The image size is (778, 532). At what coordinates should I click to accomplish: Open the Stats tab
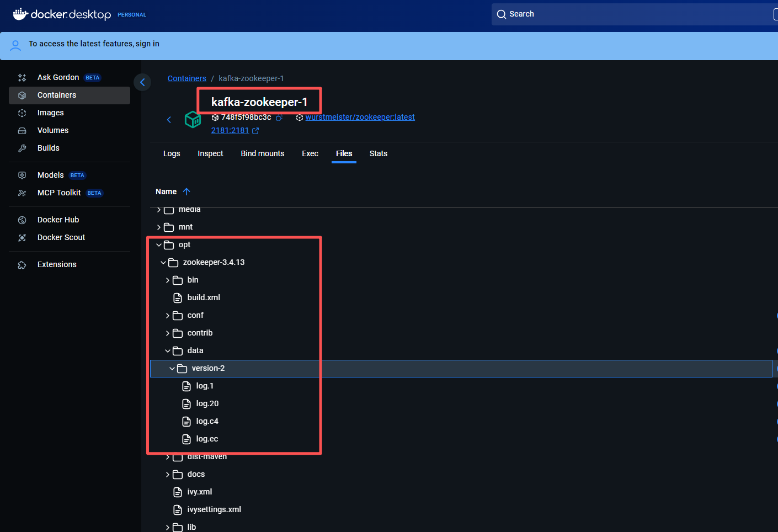379,153
